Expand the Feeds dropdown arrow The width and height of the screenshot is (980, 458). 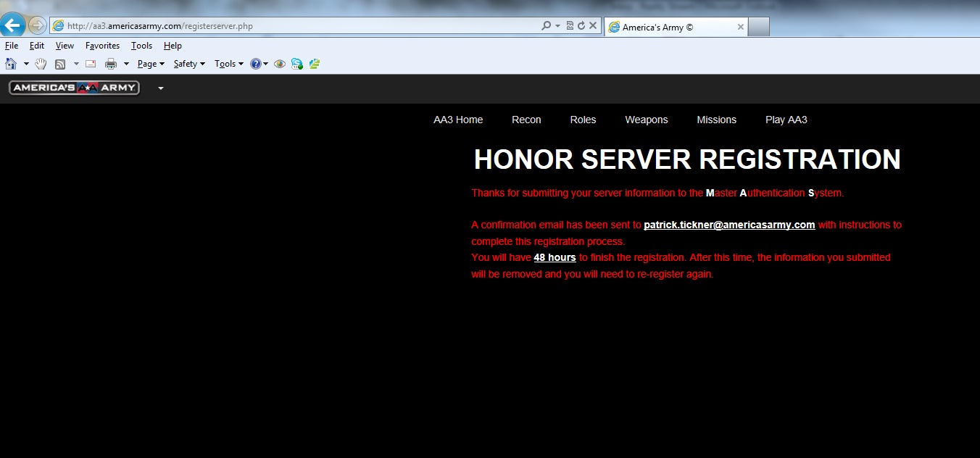pyautogui.click(x=76, y=64)
